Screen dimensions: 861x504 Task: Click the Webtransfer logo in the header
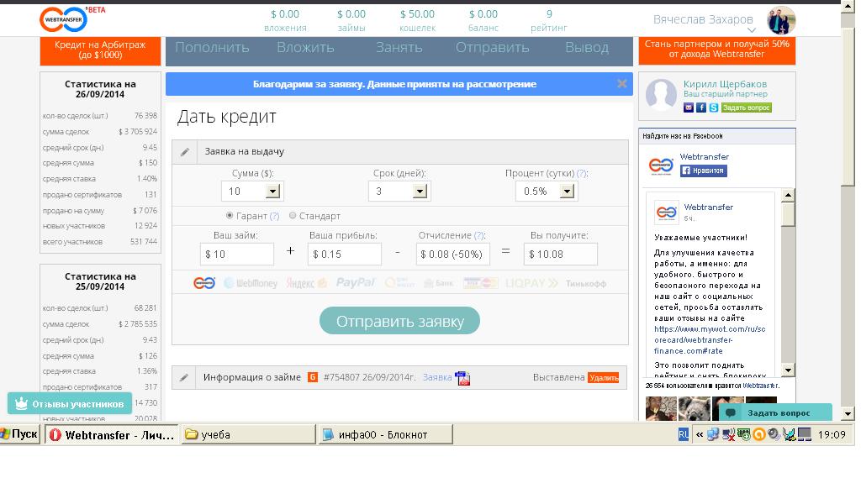[x=64, y=19]
